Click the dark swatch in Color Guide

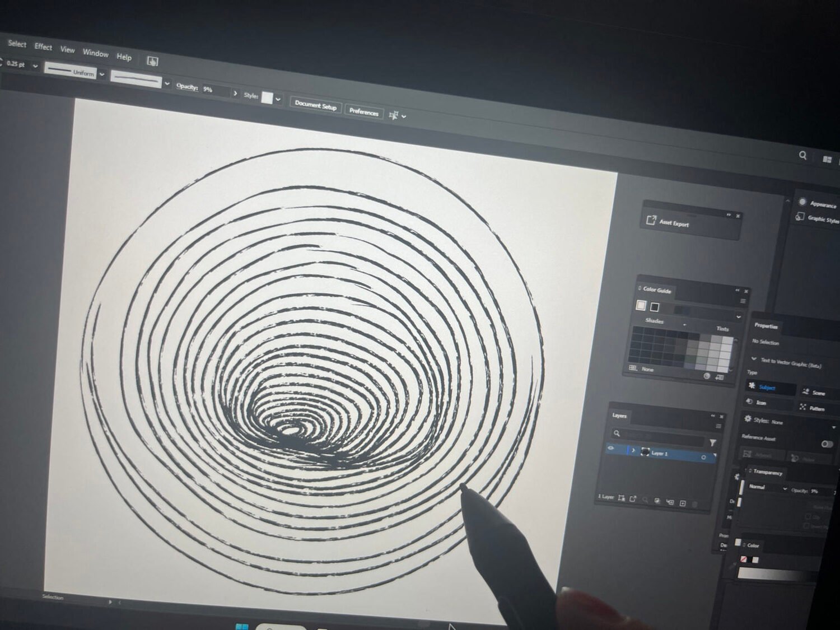pyautogui.click(x=654, y=307)
